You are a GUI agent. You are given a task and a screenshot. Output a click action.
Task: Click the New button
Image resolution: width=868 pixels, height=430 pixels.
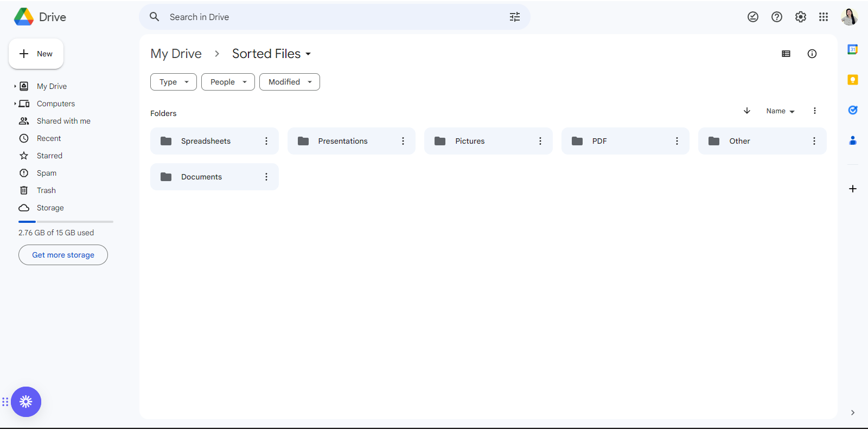click(x=36, y=54)
